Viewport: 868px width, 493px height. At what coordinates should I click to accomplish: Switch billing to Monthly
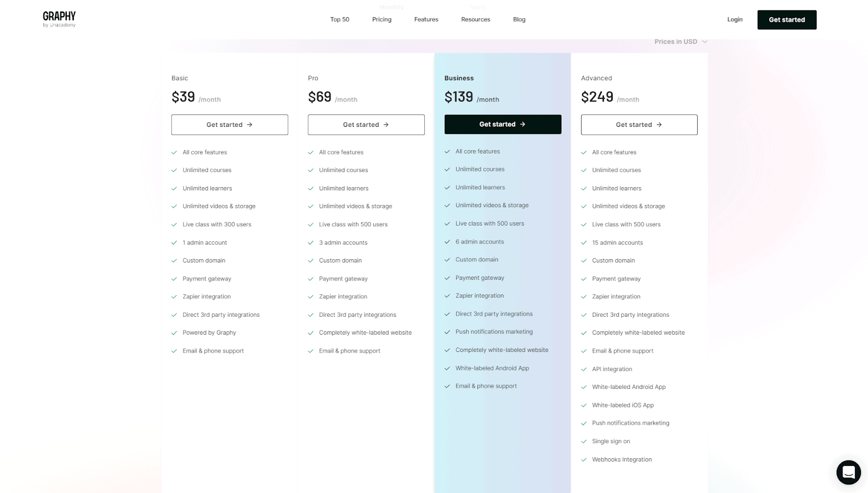point(392,7)
